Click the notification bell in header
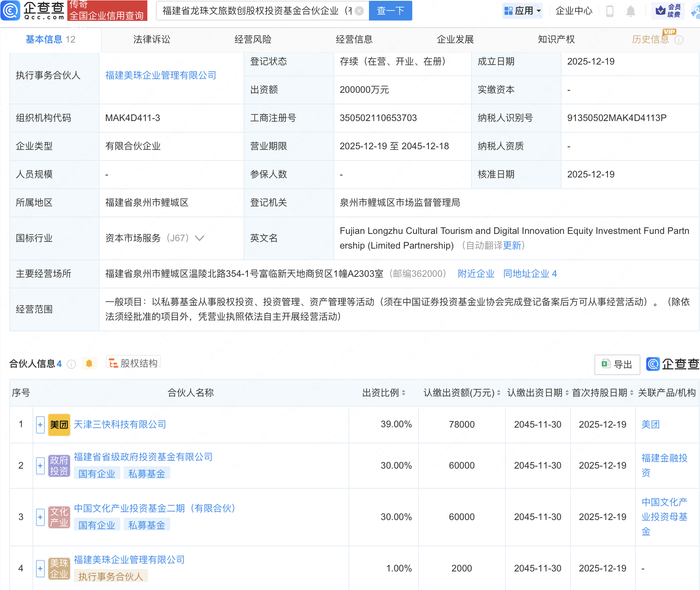 630,11
